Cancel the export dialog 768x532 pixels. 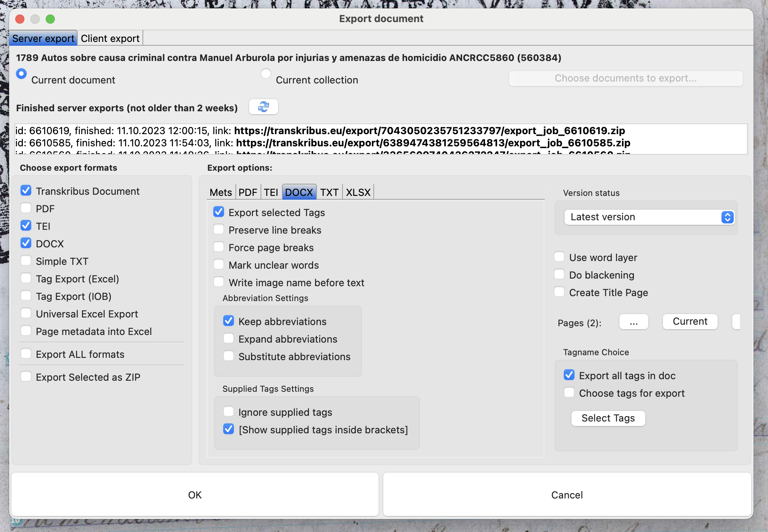tap(567, 495)
